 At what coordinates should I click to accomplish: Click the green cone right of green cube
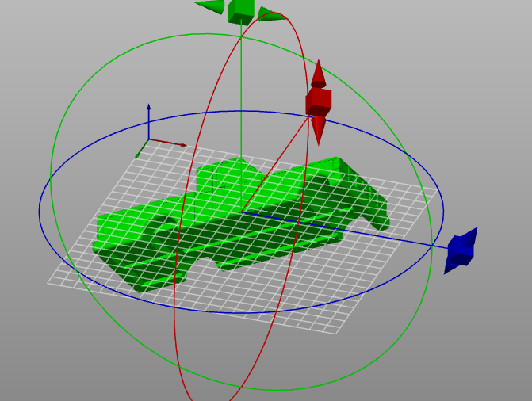[270, 13]
